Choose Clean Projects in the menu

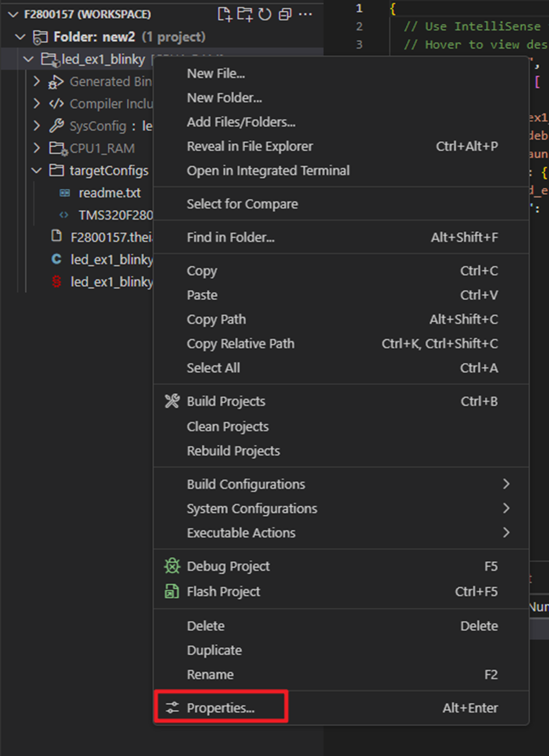point(227,426)
